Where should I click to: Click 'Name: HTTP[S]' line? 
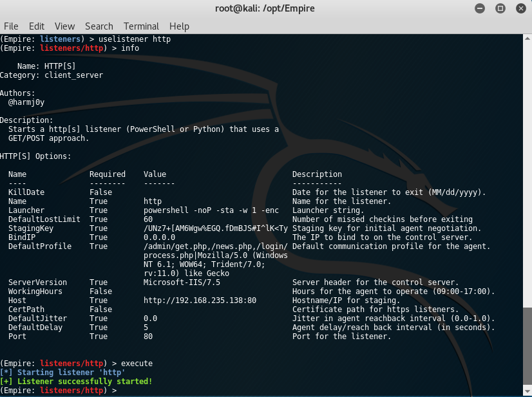[x=46, y=66]
